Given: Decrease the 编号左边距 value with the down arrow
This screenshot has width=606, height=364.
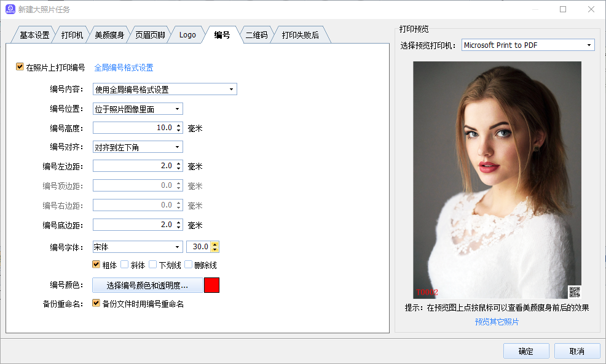Looking at the screenshot, I should click(x=179, y=169).
